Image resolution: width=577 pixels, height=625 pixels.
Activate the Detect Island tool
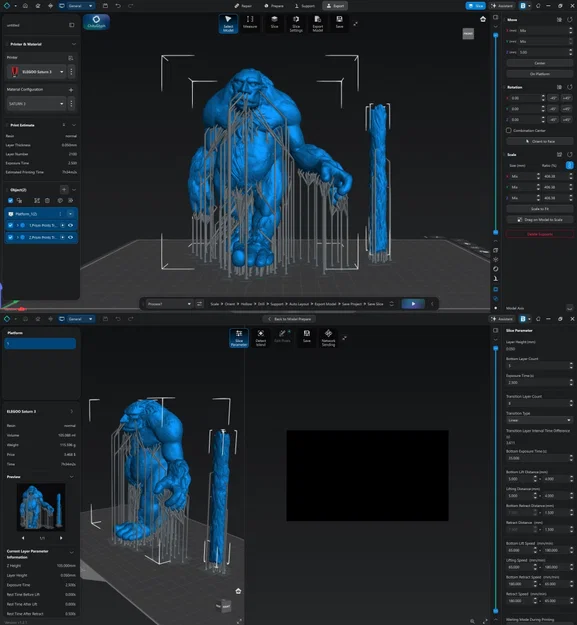point(261,338)
